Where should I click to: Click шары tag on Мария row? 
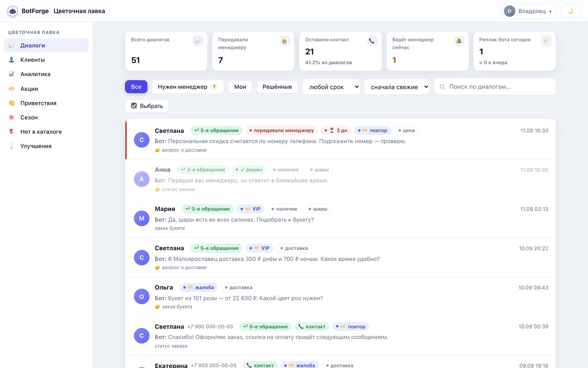click(x=318, y=209)
